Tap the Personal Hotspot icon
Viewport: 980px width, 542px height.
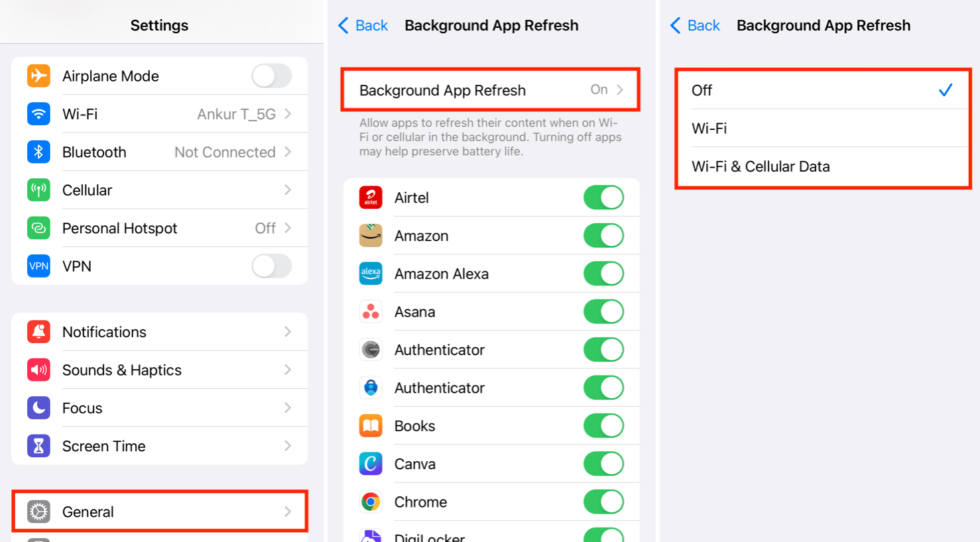click(x=38, y=228)
